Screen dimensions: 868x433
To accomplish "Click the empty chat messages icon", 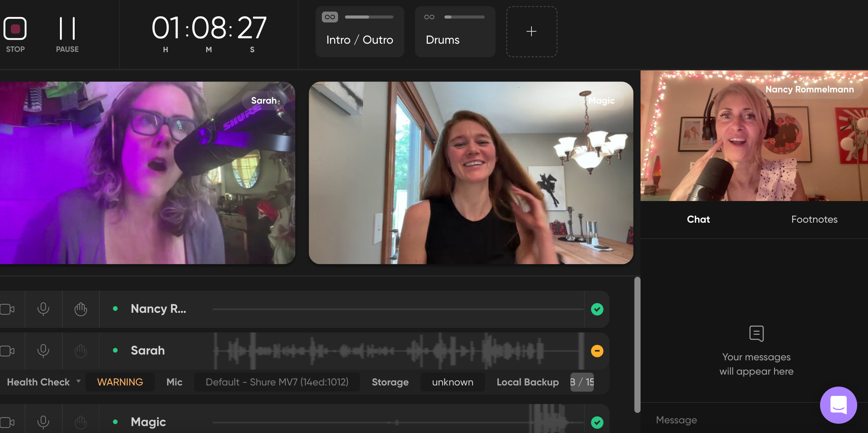I will tap(756, 333).
